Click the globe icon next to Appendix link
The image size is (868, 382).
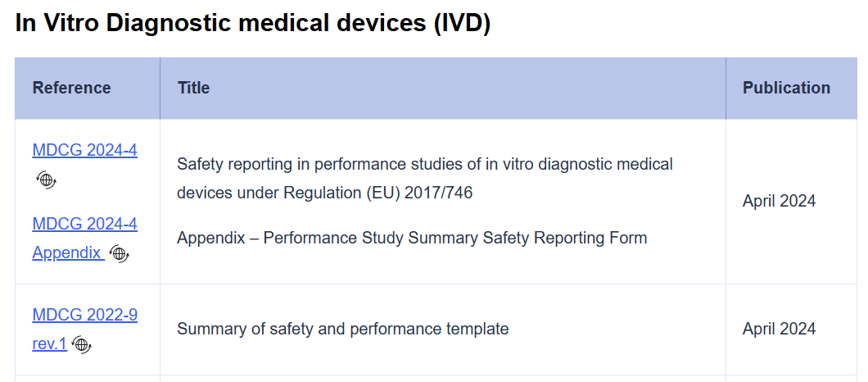coord(119,254)
